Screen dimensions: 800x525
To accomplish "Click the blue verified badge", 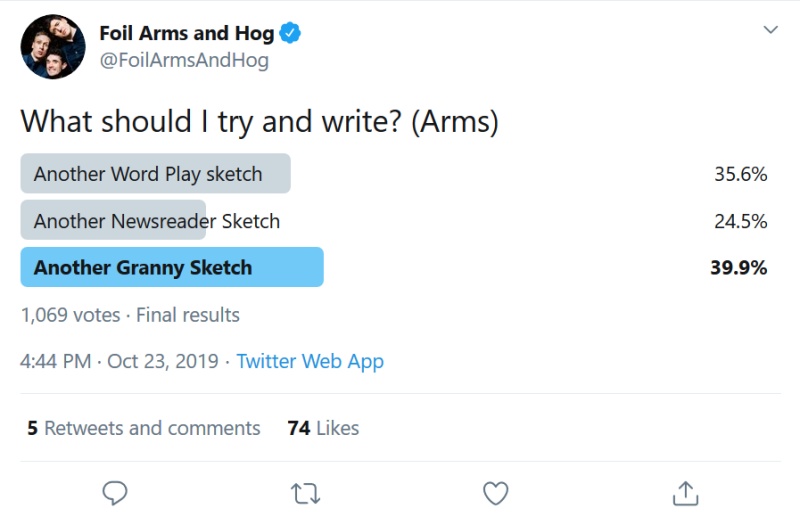I will [290, 33].
